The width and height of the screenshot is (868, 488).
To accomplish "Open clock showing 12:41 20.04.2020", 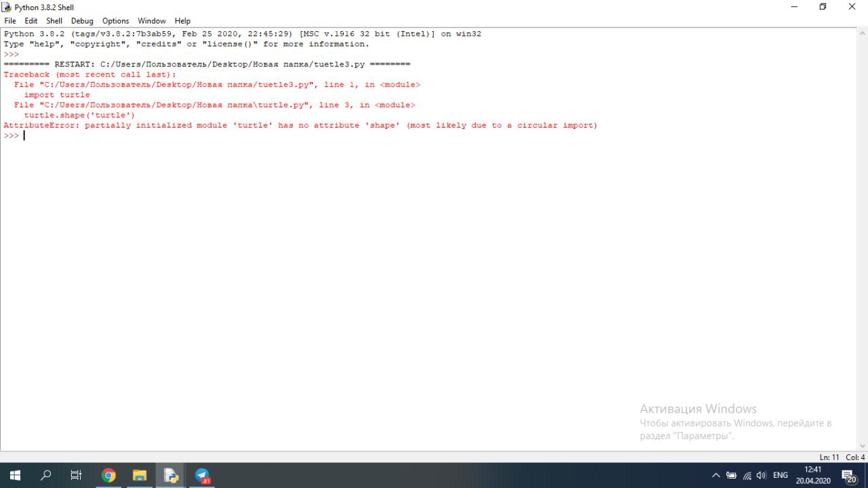I will (x=813, y=475).
